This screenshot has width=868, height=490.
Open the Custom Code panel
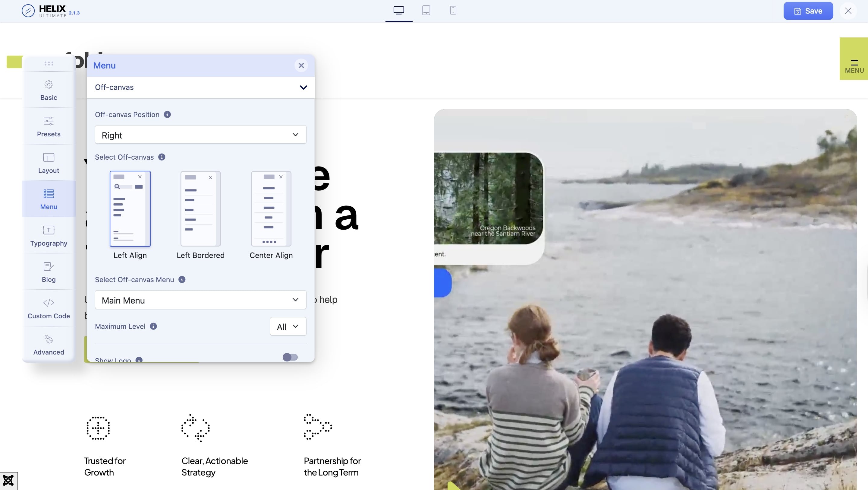coord(49,309)
